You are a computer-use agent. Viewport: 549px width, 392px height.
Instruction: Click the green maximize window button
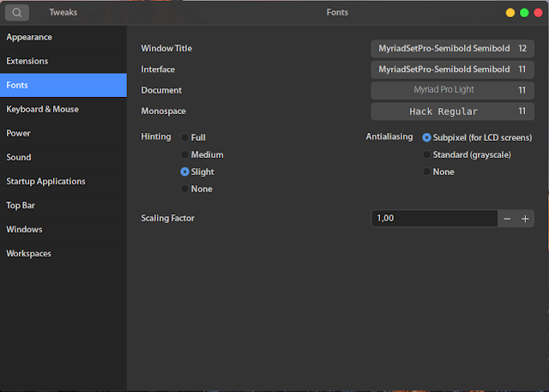pyautogui.click(x=524, y=13)
